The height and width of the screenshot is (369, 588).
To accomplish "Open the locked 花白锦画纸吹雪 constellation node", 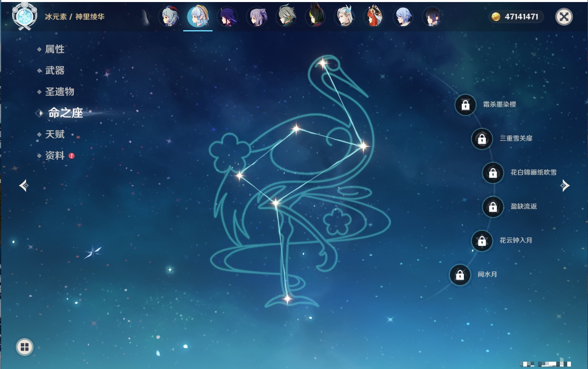I will pyautogui.click(x=493, y=173).
